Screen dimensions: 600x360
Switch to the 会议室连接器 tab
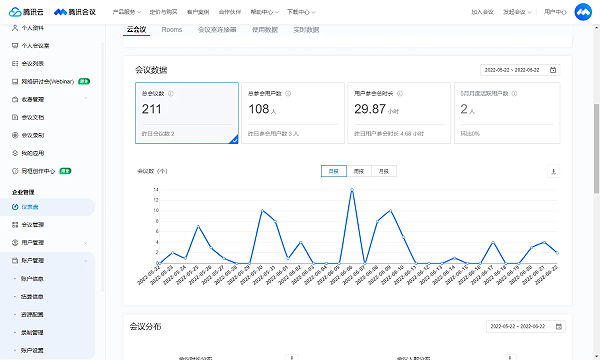click(217, 29)
